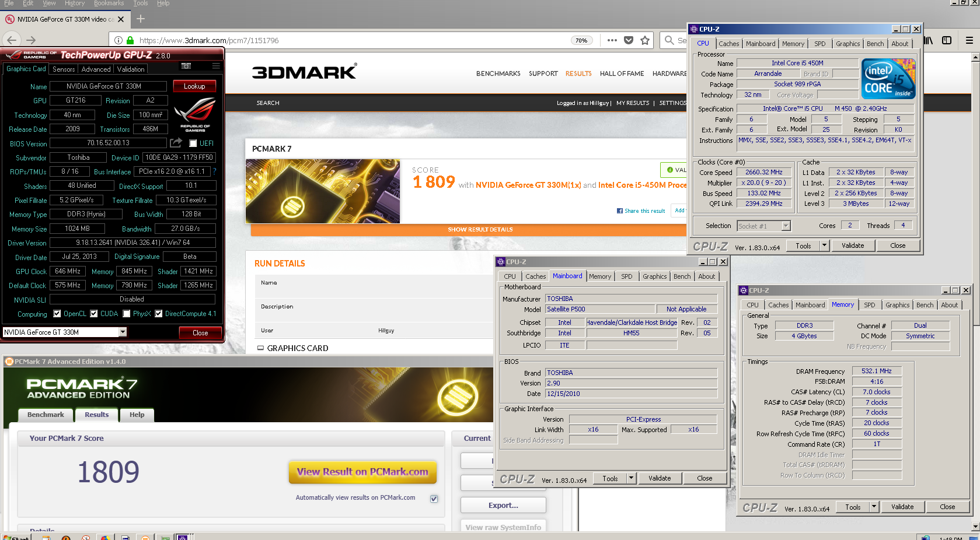Collapse the GRAPHICS CARD section icon
The width and height of the screenshot is (980, 540).
(x=260, y=348)
